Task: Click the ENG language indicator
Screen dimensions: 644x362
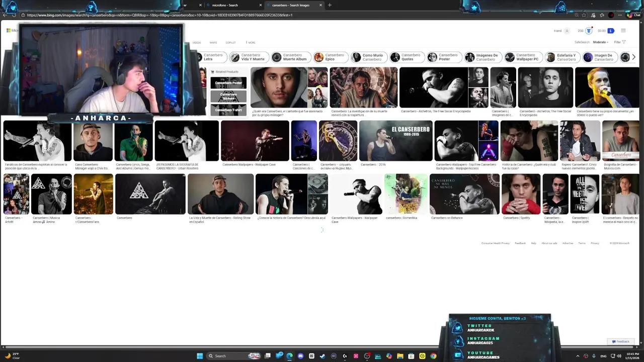Action: pos(603,356)
